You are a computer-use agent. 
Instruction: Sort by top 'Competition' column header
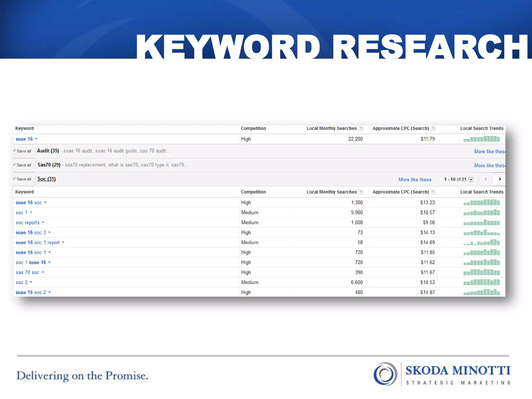coord(253,128)
